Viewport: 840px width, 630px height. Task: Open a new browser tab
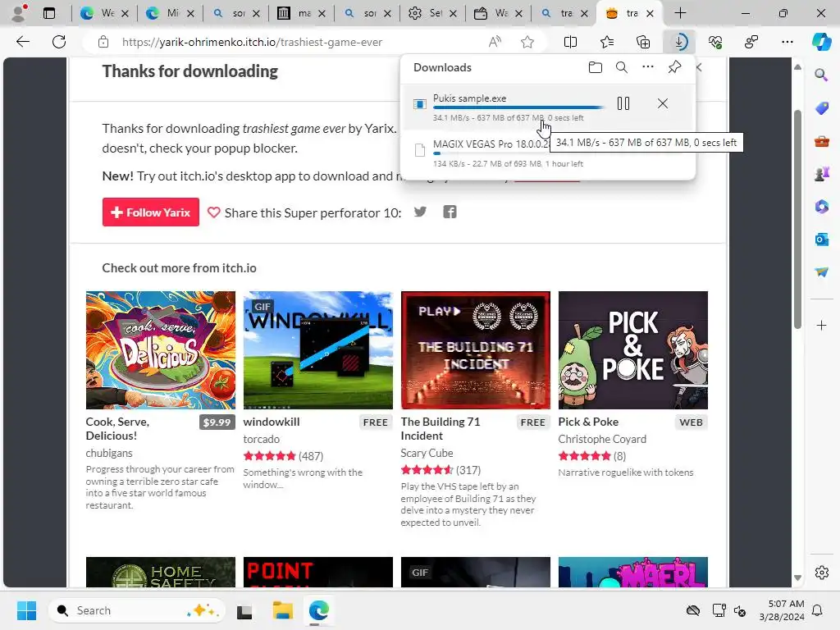click(680, 13)
